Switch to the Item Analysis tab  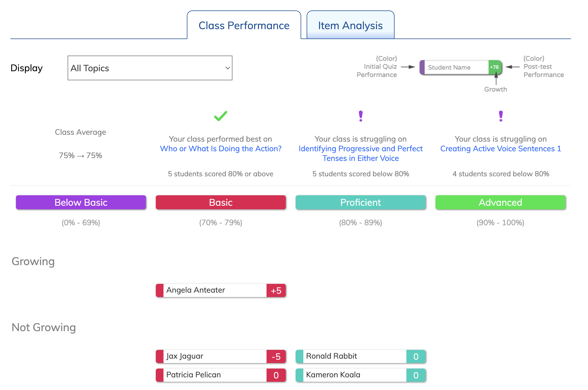(350, 25)
